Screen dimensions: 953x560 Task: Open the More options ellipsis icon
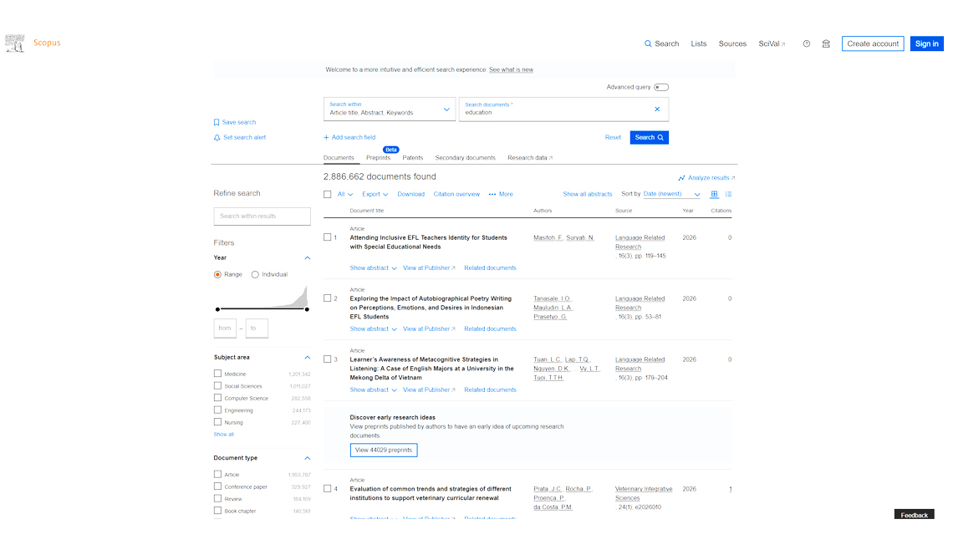pyautogui.click(x=492, y=195)
